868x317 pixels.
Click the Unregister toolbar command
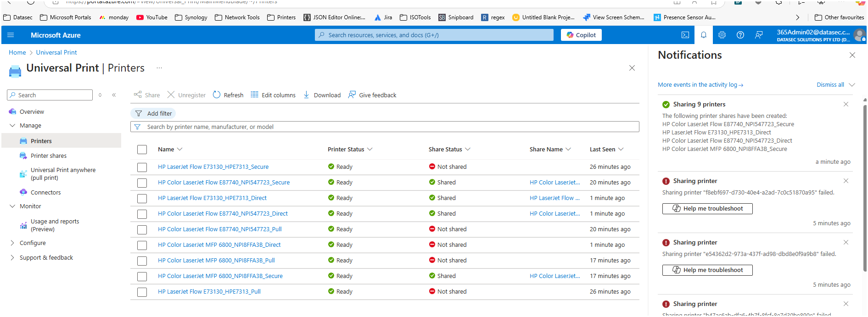[186, 95]
